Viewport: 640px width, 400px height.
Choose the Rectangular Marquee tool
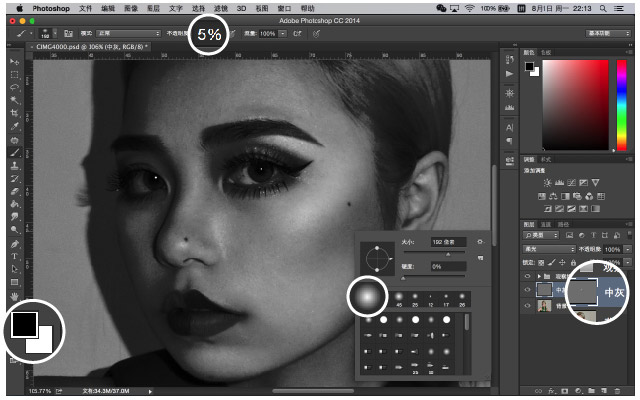(15, 73)
